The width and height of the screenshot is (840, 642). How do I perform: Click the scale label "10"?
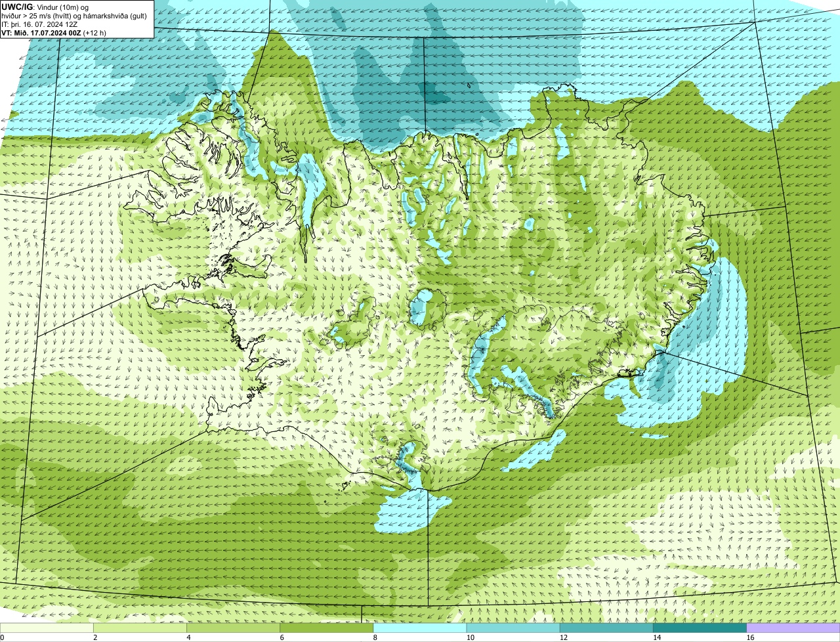(x=470, y=637)
